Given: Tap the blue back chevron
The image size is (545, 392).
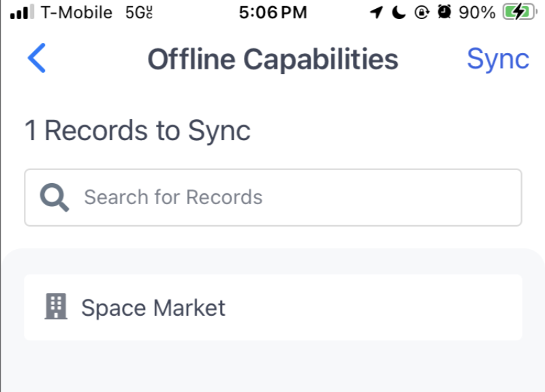Looking at the screenshot, I should point(37,58).
